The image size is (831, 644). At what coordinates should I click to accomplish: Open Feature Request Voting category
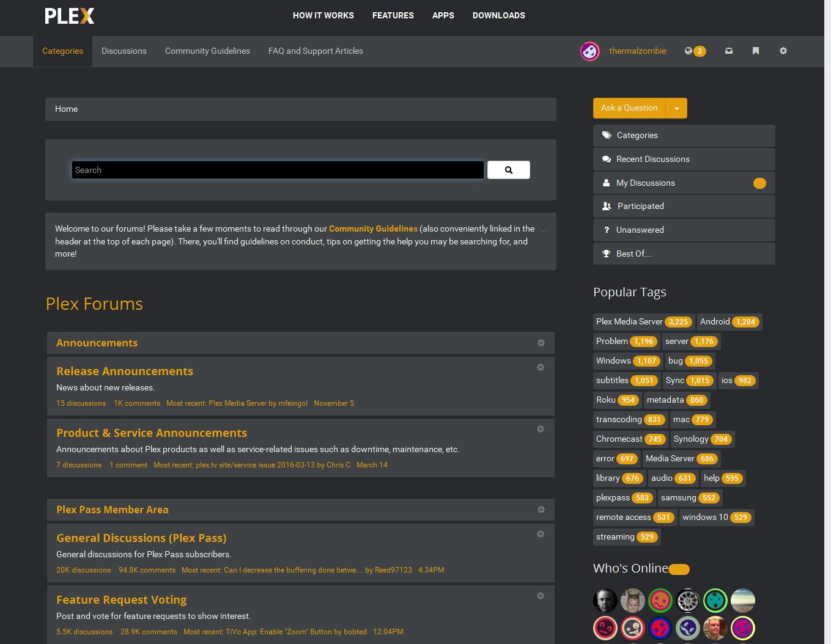[x=122, y=599]
